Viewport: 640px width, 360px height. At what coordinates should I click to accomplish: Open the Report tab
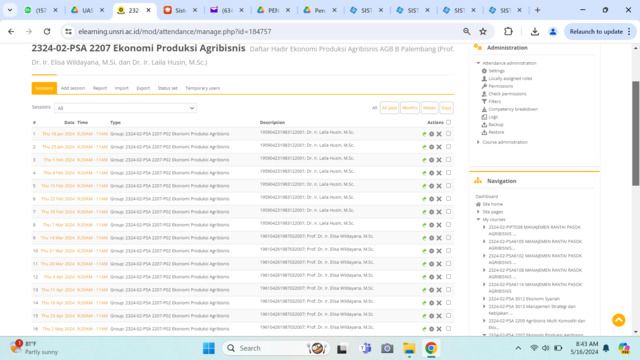coord(100,88)
